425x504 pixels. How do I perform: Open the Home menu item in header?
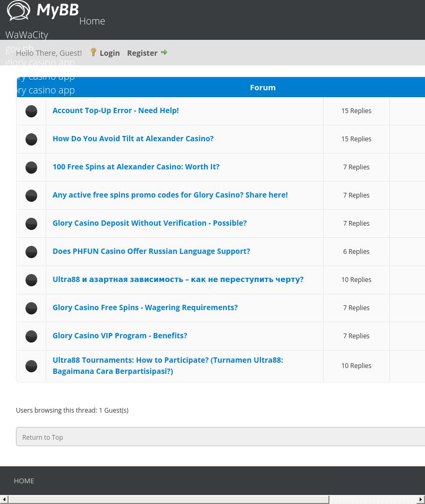click(92, 21)
